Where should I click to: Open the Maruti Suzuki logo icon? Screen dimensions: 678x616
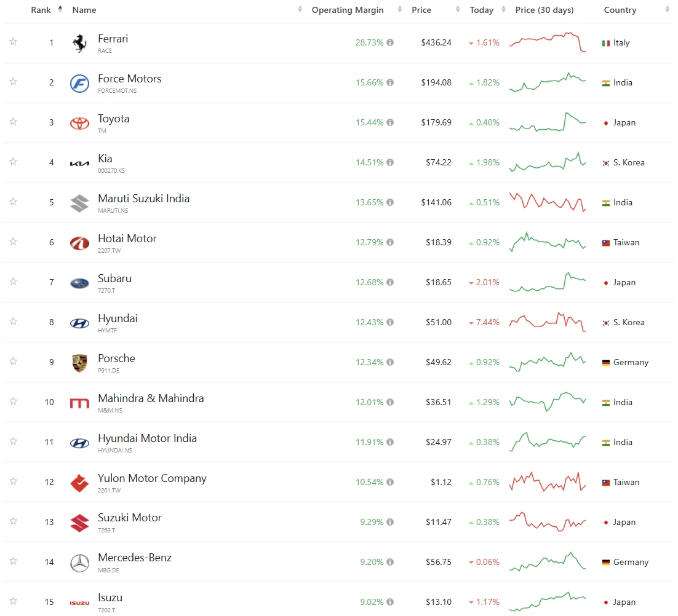pos(79,203)
